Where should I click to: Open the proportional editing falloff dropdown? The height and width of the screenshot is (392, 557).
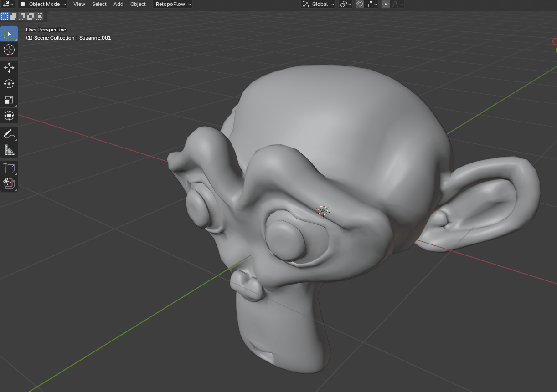click(x=397, y=4)
